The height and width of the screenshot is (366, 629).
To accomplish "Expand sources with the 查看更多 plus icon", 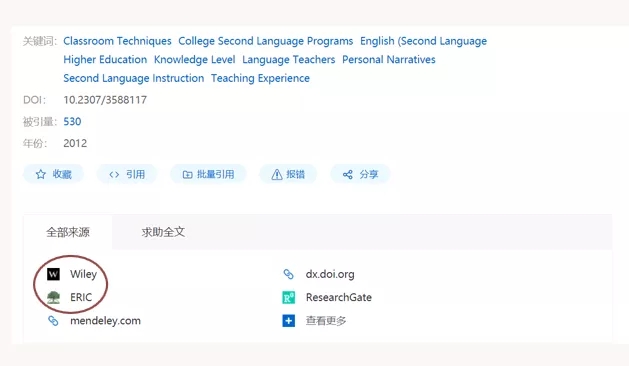I will [x=288, y=321].
